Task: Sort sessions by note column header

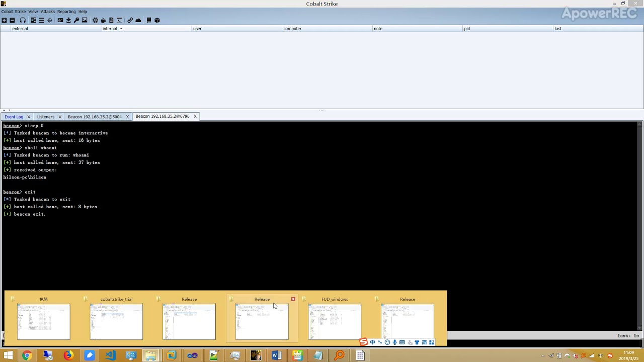Action: tap(418, 29)
